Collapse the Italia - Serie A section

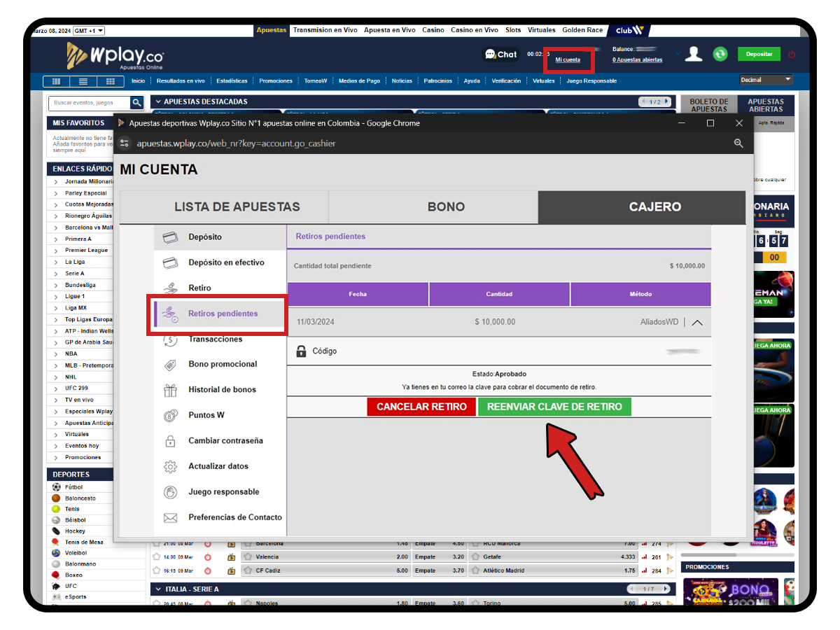point(158,589)
